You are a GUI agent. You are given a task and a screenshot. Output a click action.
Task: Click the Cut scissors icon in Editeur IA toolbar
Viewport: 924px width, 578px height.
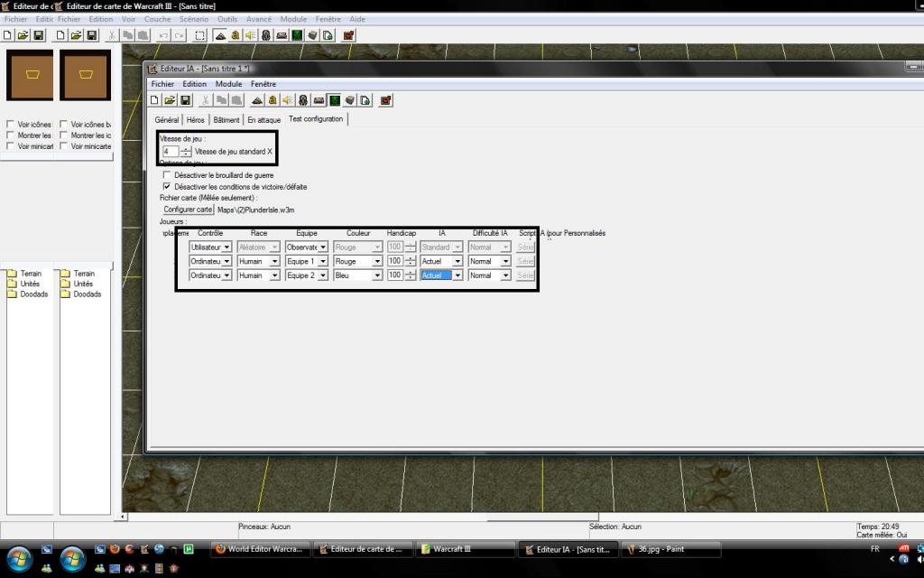click(x=206, y=100)
